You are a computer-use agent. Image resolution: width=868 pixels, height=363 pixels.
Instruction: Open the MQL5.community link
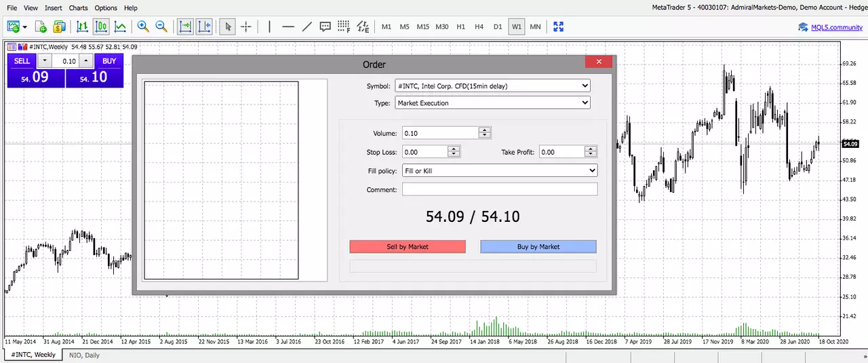click(837, 27)
